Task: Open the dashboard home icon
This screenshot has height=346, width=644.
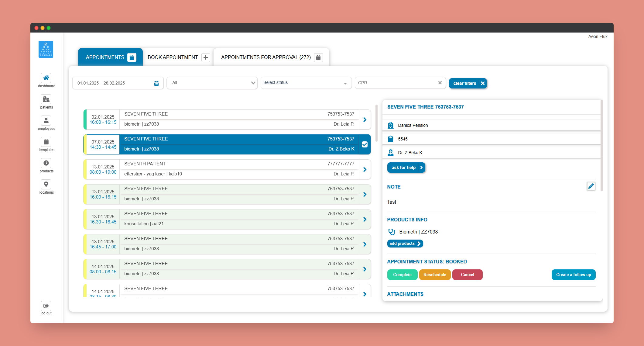Action: [x=46, y=78]
